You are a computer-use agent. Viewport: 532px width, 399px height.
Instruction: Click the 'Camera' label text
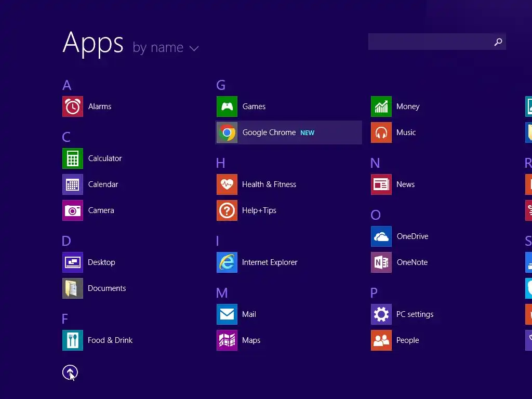tap(101, 210)
